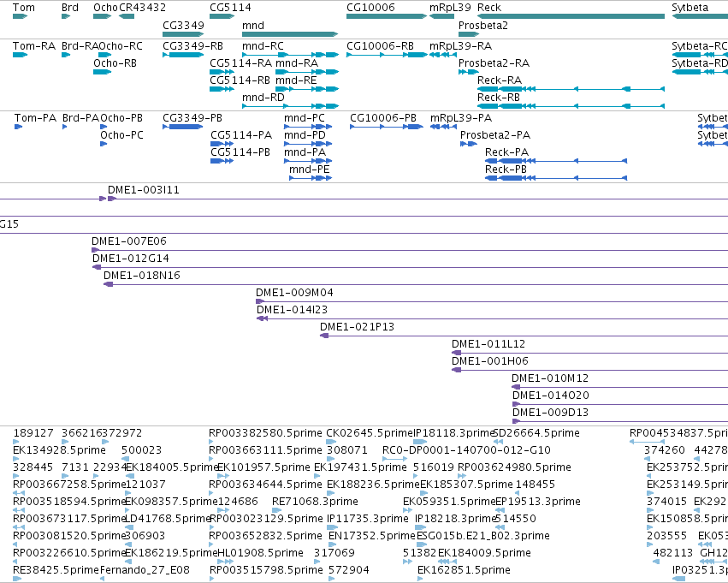Click protein mnd-PE label
Viewport: 728px width, 583px height.
pyautogui.click(x=309, y=170)
